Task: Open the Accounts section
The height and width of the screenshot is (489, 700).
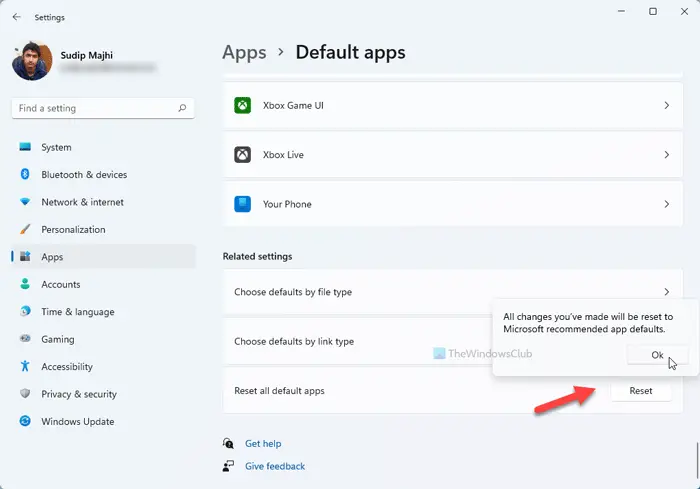Action: (104, 284)
